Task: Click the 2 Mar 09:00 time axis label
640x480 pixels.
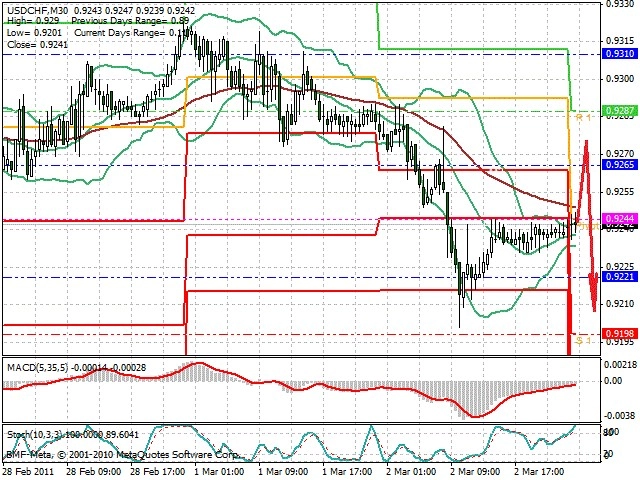Action: 475,471
